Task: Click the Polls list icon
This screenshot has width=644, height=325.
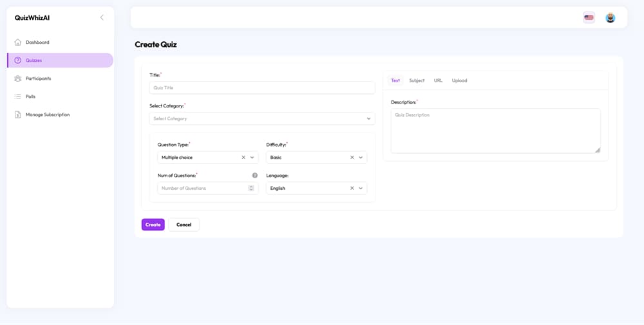Action: pyautogui.click(x=17, y=97)
